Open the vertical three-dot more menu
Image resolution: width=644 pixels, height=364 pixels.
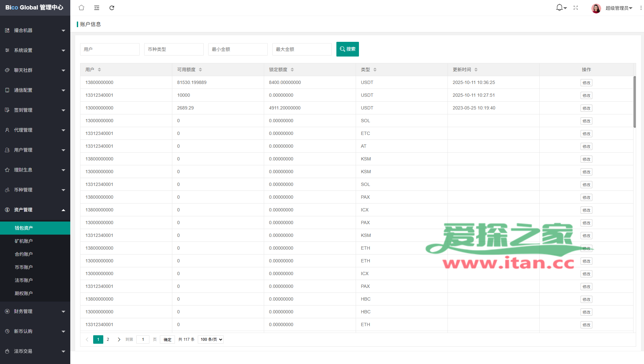(641, 8)
